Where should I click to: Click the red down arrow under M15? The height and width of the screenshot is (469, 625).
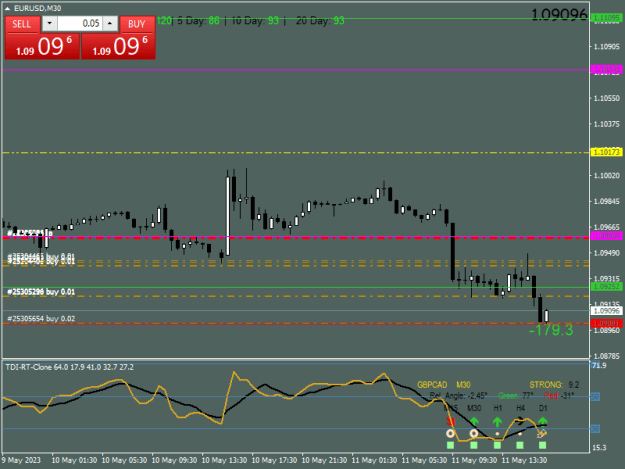451,421
